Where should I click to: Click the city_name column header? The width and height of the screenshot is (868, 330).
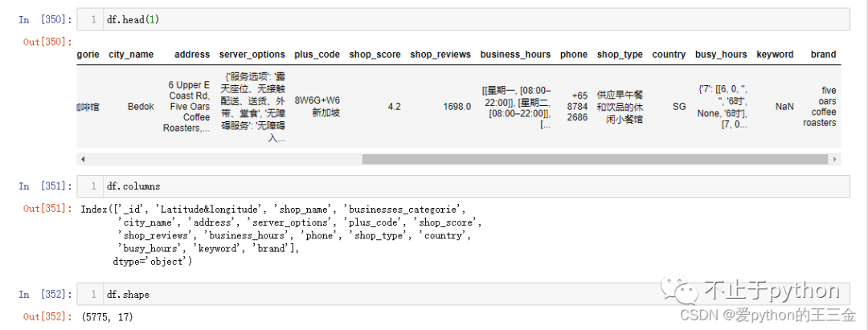(x=131, y=55)
